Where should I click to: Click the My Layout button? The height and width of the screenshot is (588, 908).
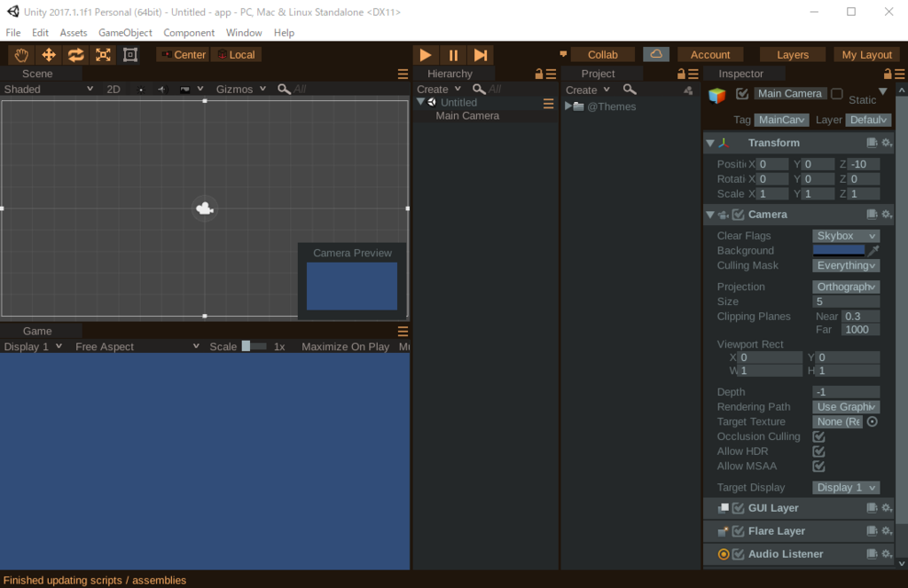click(867, 54)
